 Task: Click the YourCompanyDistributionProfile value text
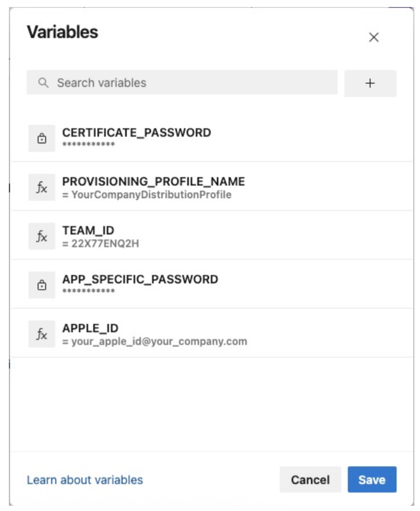point(151,195)
